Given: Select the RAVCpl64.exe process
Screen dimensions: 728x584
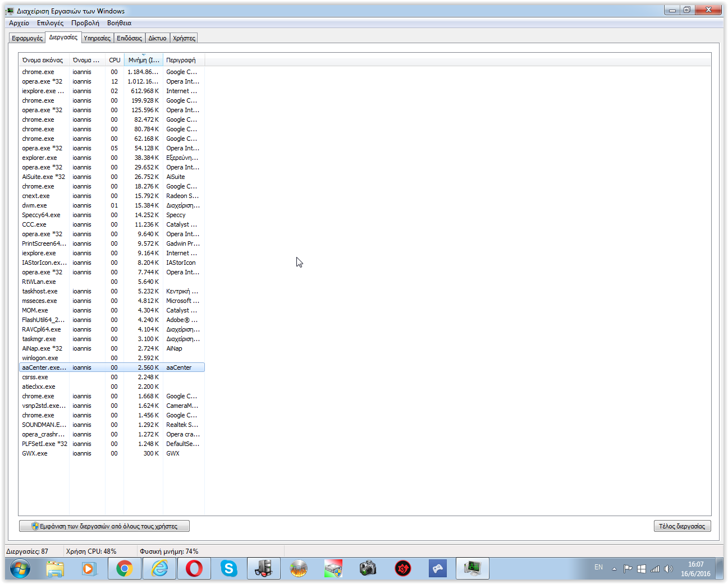Looking at the screenshot, I should pos(112,329).
